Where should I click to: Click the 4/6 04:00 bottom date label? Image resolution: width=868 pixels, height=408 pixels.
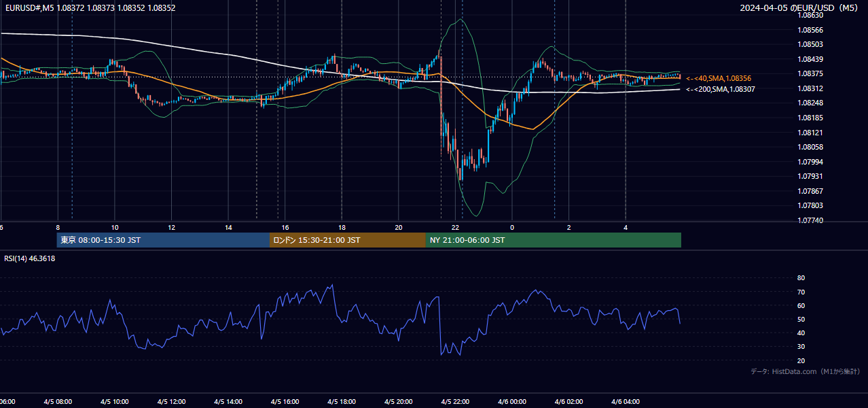[x=626, y=402]
